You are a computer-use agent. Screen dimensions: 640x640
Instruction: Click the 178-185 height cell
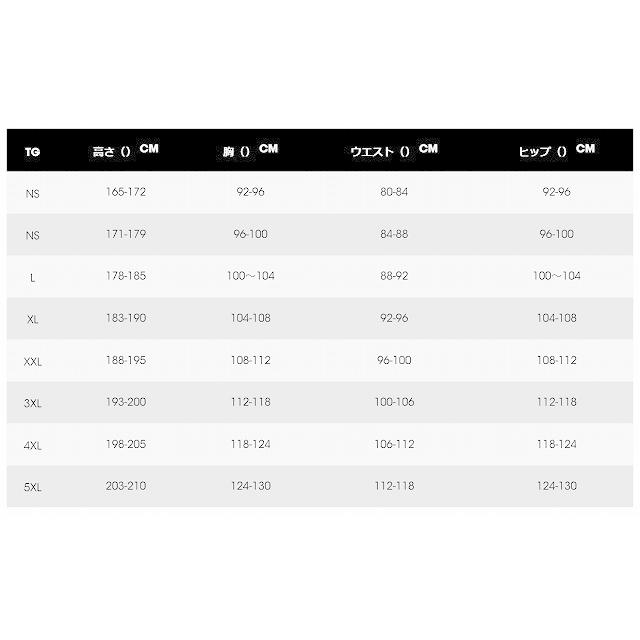126,275
